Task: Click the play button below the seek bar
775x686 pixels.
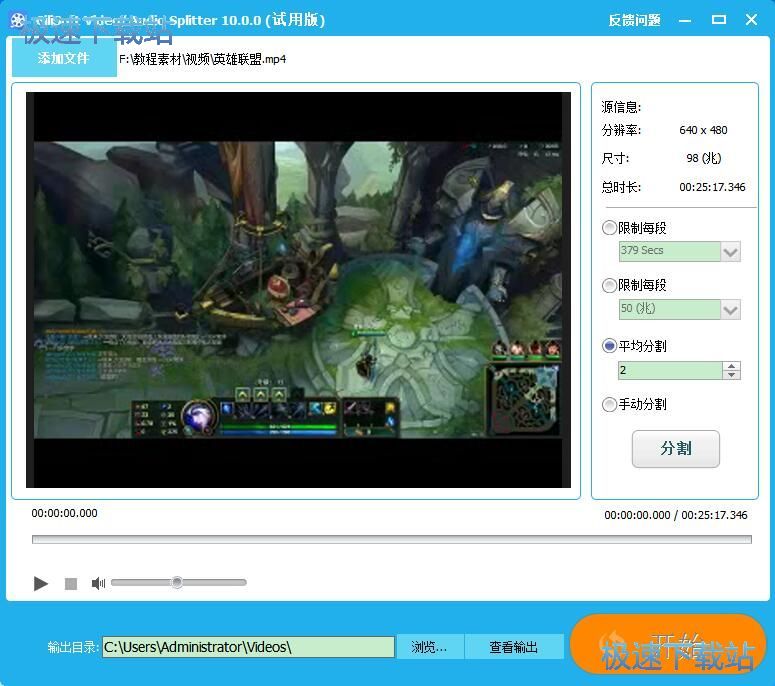Action: (x=41, y=584)
